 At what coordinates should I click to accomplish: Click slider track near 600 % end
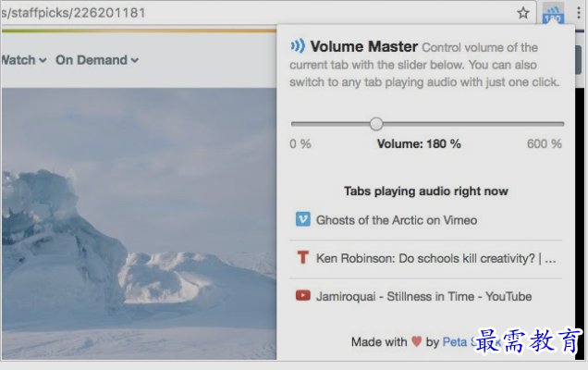coord(555,123)
